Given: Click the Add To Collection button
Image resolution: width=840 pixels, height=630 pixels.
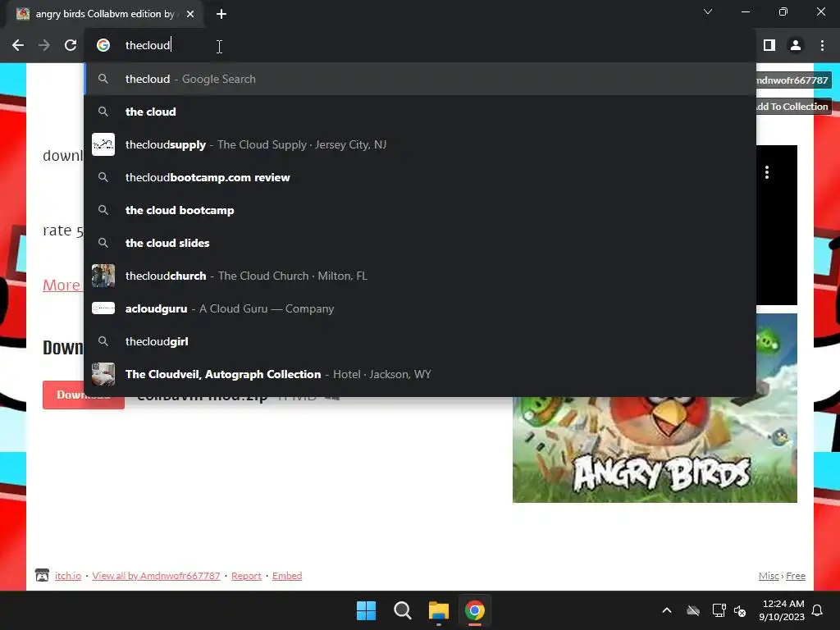Looking at the screenshot, I should click(x=793, y=107).
